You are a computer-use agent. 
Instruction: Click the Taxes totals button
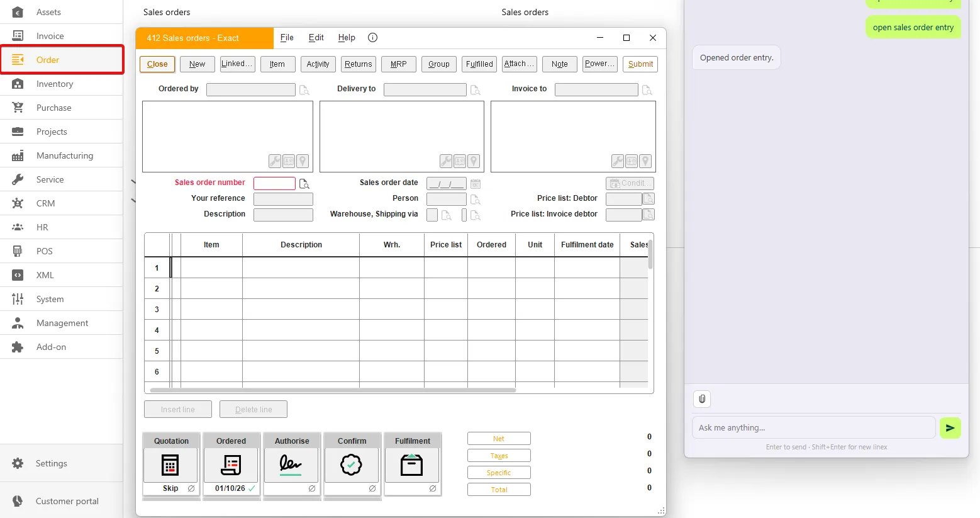point(499,456)
